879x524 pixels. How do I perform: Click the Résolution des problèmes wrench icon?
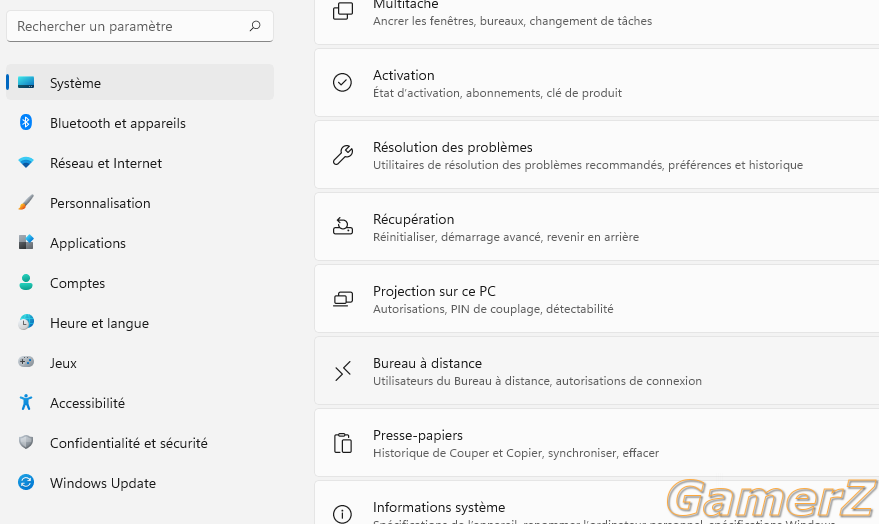click(343, 155)
